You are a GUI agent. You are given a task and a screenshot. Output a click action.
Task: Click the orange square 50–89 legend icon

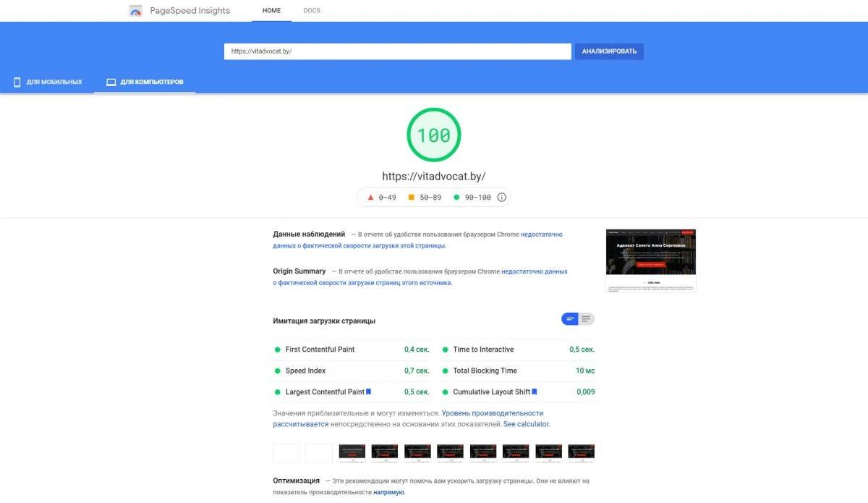pos(412,198)
